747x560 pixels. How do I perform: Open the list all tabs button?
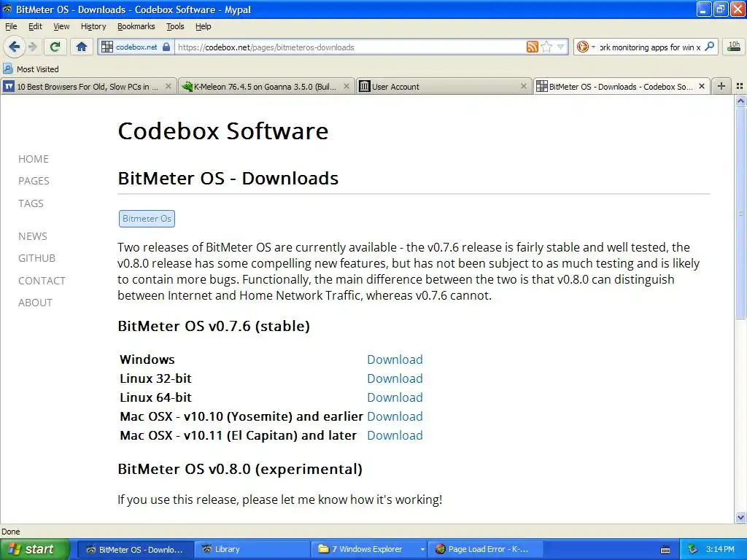point(740,86)
